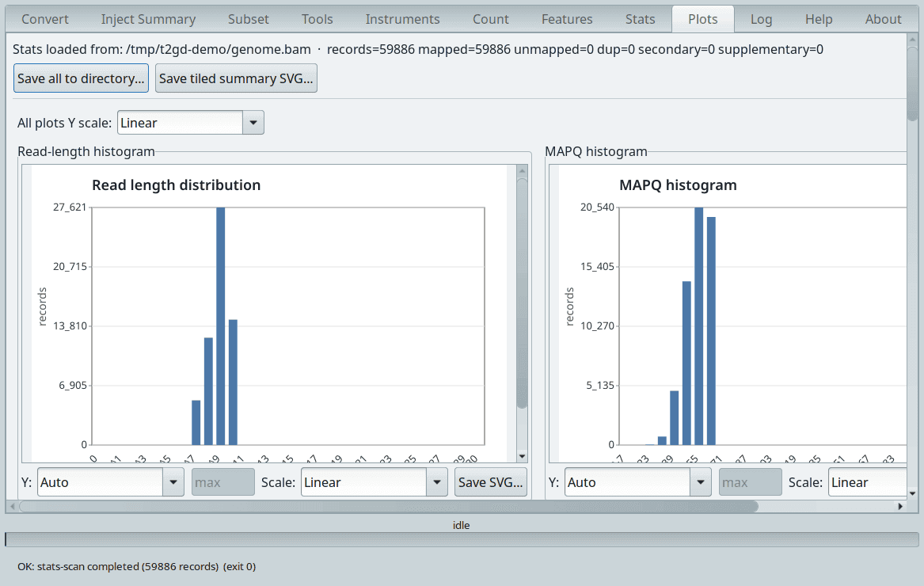Click the Stats loaded from status line
This screenshot has height=586, width=924.
(x=418, y=50)
